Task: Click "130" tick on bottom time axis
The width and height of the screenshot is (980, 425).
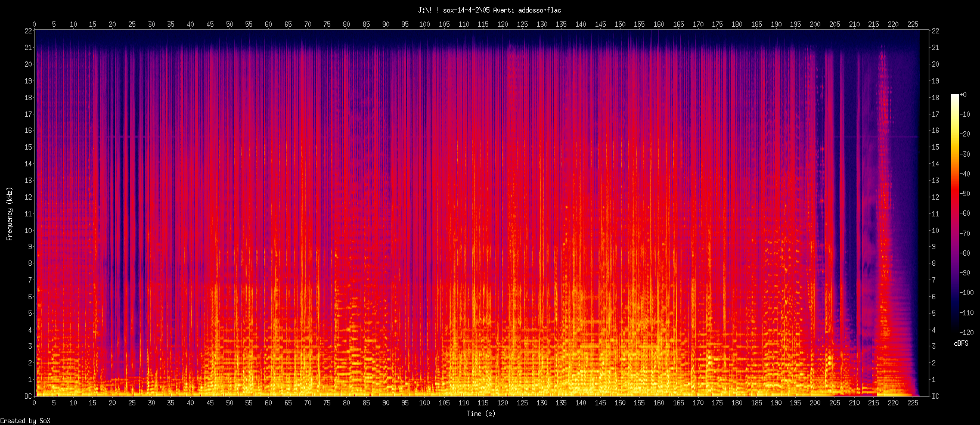Action: point(542,402)
